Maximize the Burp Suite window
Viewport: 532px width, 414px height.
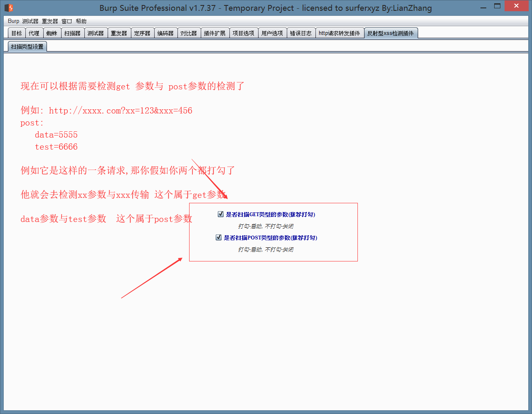coord(497,6)
